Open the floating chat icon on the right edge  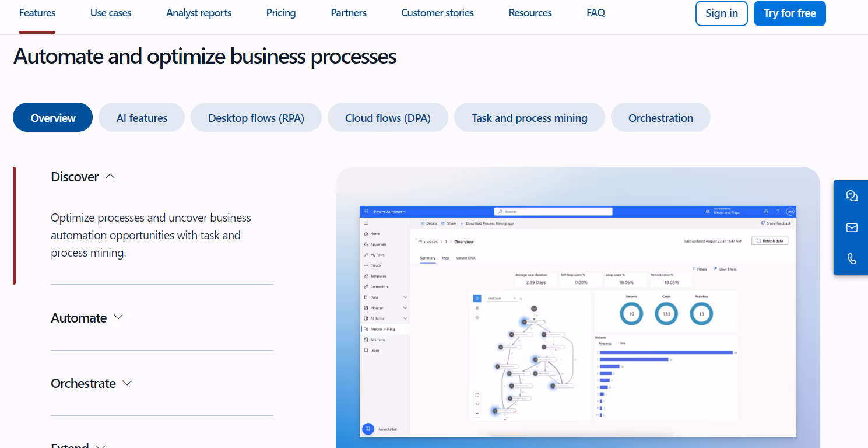[x=852, y=196]
